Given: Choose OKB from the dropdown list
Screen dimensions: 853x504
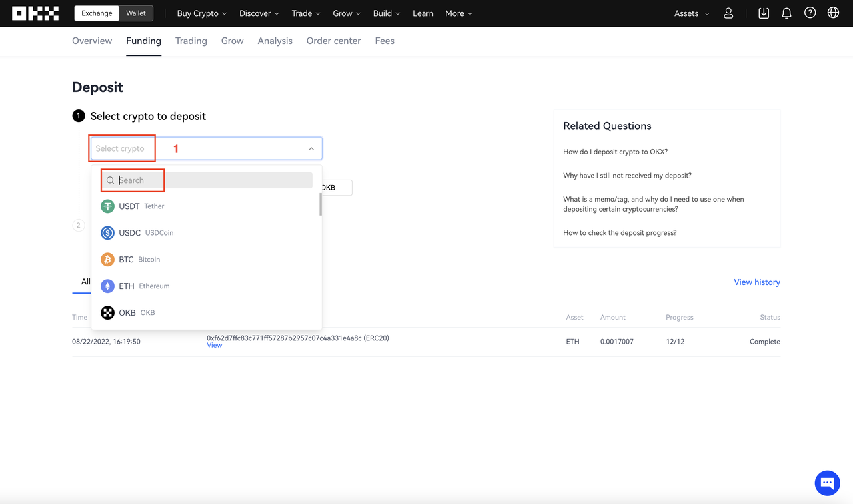Looking at the screenshot, I should pyautogui.click(x=207, y=313).
